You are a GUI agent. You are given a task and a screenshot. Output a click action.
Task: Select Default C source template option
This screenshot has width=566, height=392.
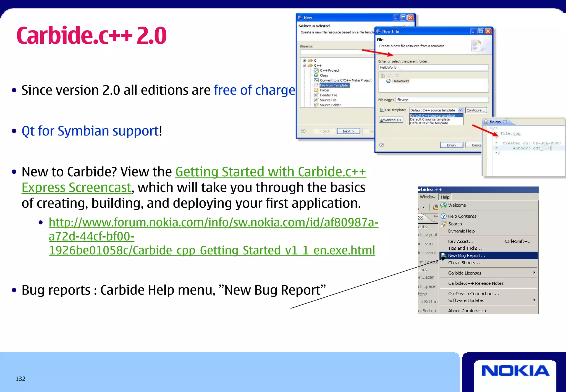pos(436,119)
